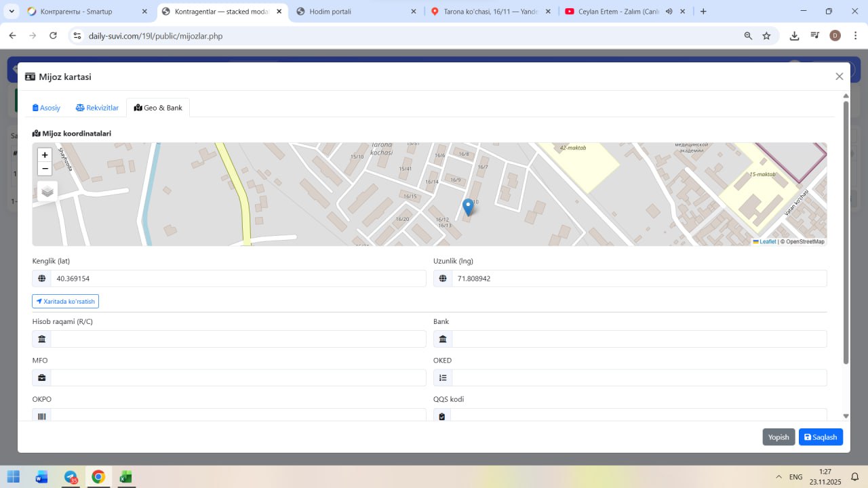The width and height of the screenshot is (868, 488).
Task: Switch to the Asosiy tab
Action: (47, 108)
